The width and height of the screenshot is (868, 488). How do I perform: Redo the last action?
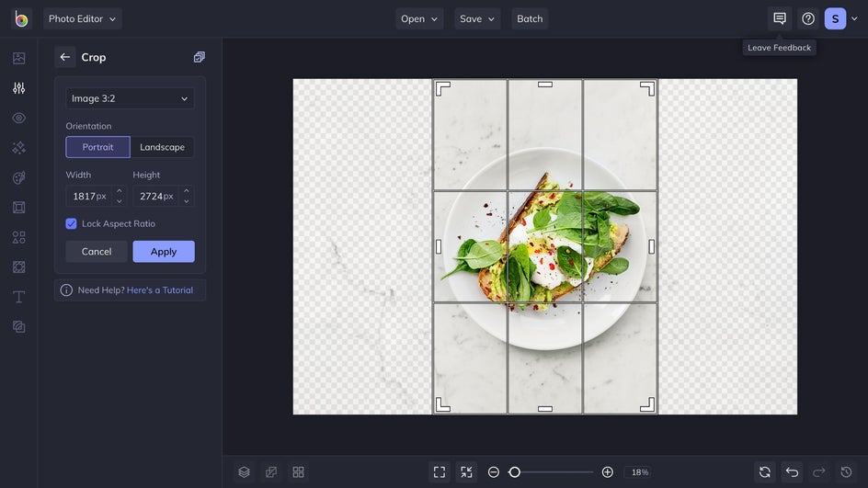tap(819, 472)
